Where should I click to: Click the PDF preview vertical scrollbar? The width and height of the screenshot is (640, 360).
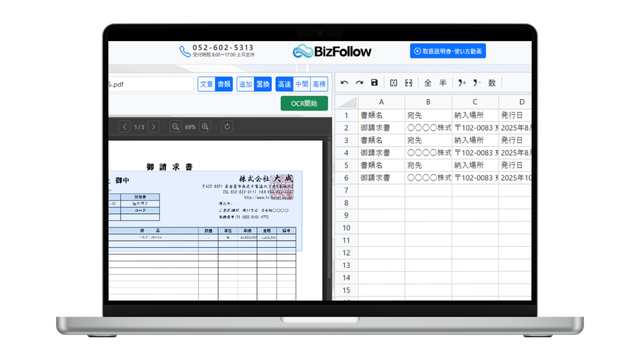coord(329,210)
